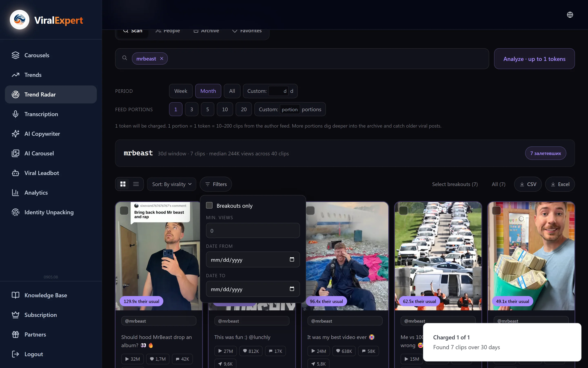This screenshot has width=588, height=368.
Task: Click the Identity Unpacking fingerprint icon
Action: pos(15,212)
